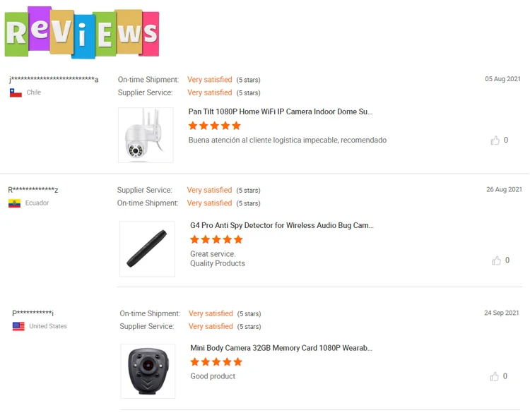Screen dimensions: 530x420
Task: Click reviewer name j***a from Chile
Action: [54, 80]
